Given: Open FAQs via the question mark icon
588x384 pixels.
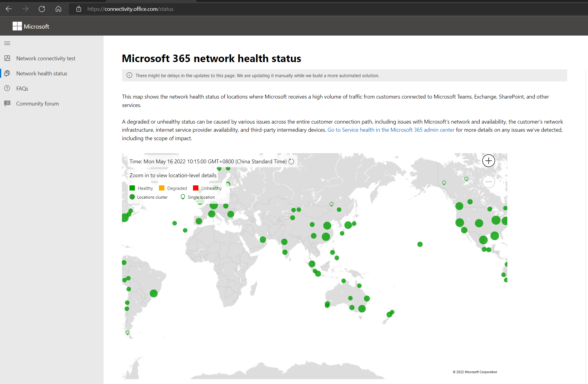Looking at the screenshot, I should [7, 88].
